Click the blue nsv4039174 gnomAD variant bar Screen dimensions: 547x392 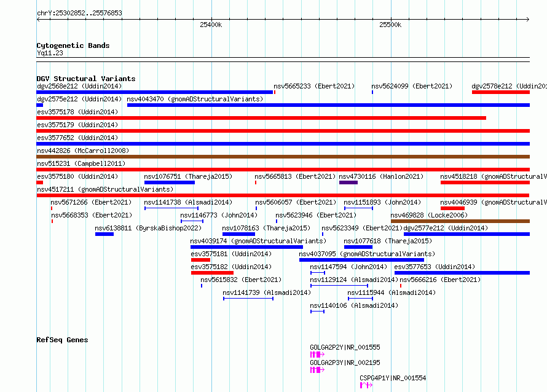[246, 247]
